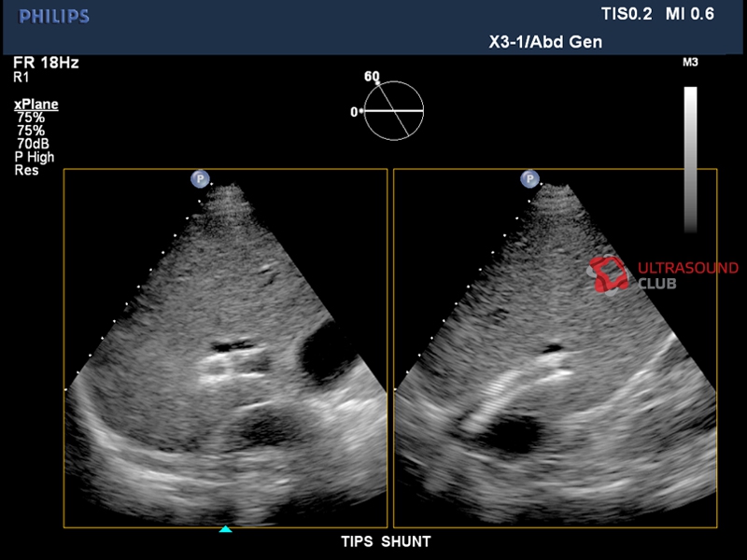The height and width of the screenshot is (560, 747).
Task: Click the 70dB dynamic range value
Action: [33, 144]
